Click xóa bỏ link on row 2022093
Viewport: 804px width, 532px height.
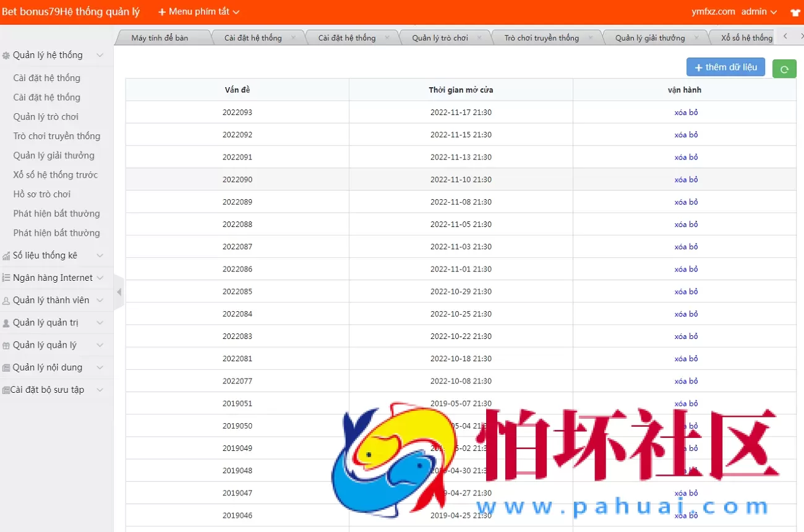[686, 112]
